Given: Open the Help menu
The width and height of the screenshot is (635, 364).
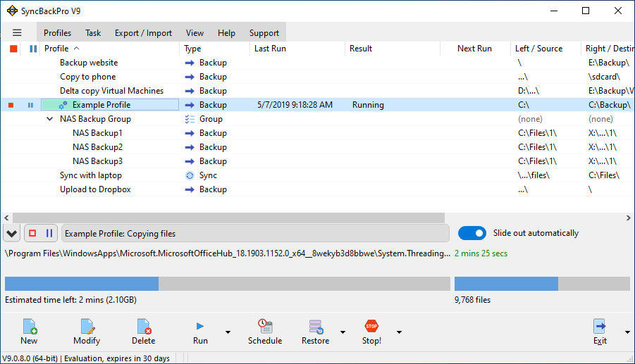Looking at the screenshot, I should coord(226,33).
